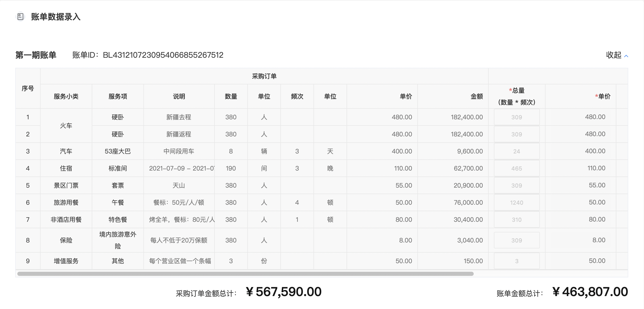Screen dimensions: 644x309
Task: Click the 火车 merged category cell
Action: click(66, 126)
